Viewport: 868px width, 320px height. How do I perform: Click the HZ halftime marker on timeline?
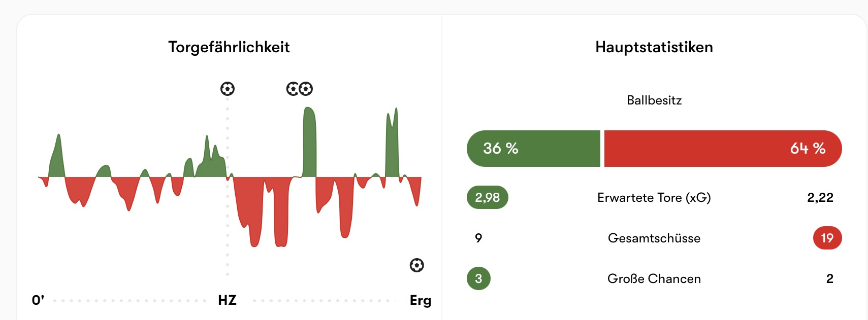[227, 300]
